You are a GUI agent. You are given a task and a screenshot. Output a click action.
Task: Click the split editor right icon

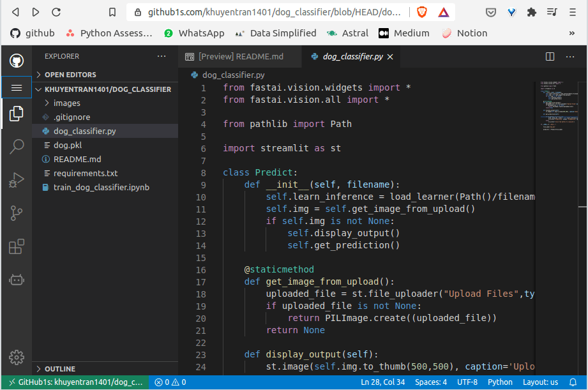pyautogui.click(x=550, y=57)
